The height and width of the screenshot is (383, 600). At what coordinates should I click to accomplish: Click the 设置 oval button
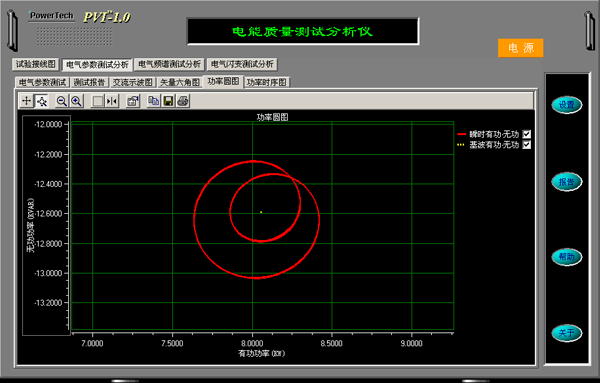coord(566,105)
